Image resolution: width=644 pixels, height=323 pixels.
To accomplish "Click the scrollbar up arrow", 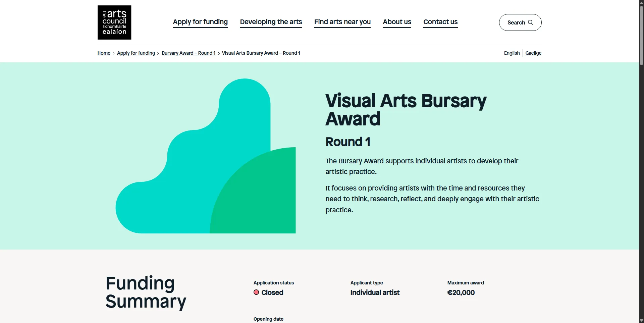I will [x=641, y=3].
